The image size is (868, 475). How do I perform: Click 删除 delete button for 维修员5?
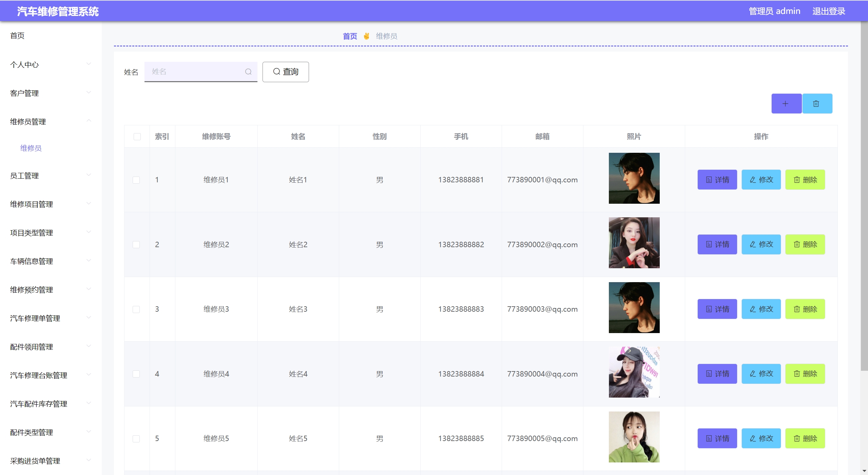pyautogui.click(x=805, y=438)
